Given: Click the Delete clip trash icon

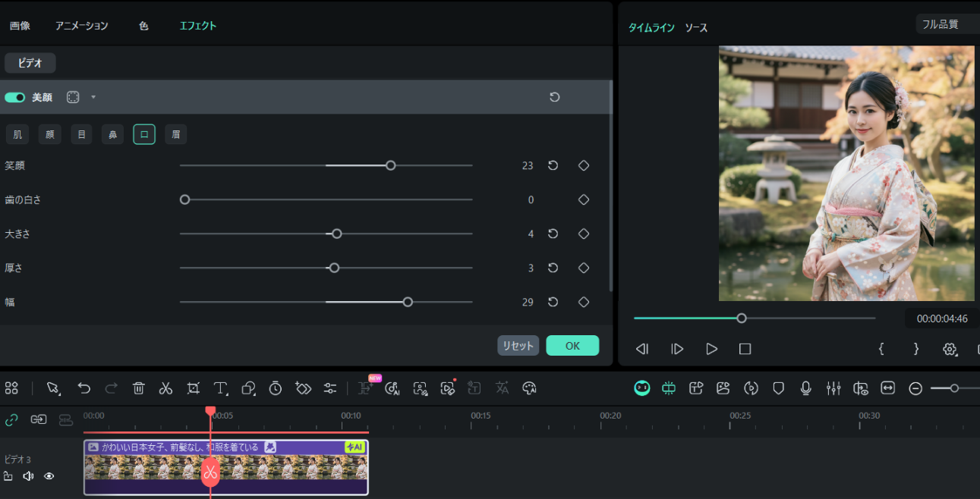Looking at the screenshot, I should pyautogui.click(x=138, y=388).
